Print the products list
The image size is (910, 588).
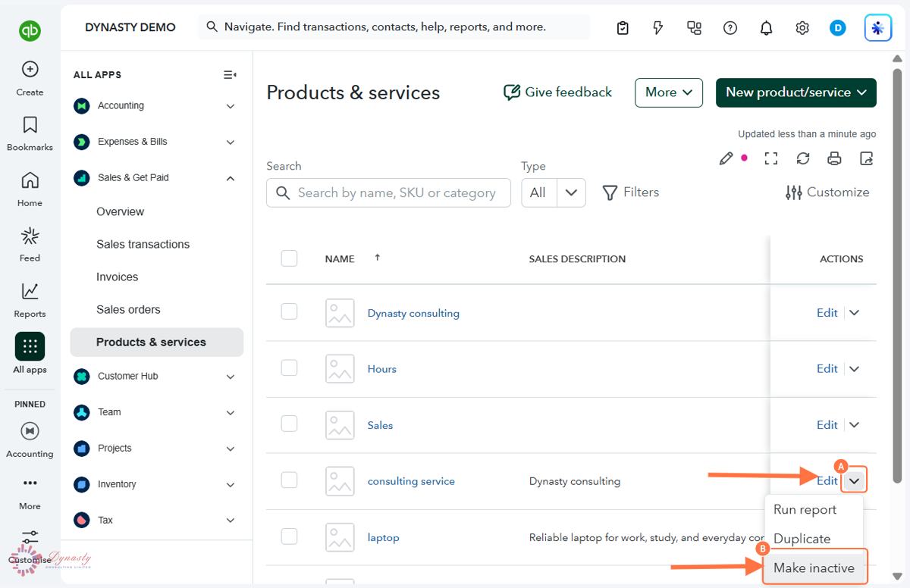(834, 158)
